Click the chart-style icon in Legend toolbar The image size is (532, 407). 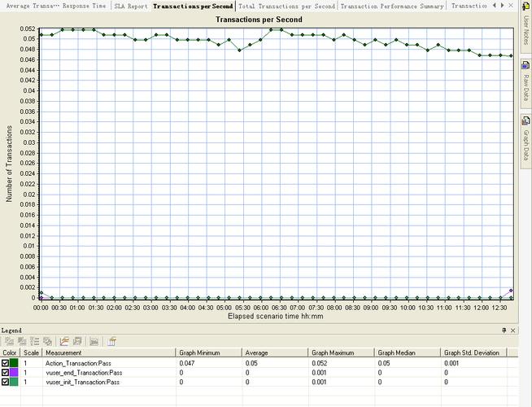63,341
